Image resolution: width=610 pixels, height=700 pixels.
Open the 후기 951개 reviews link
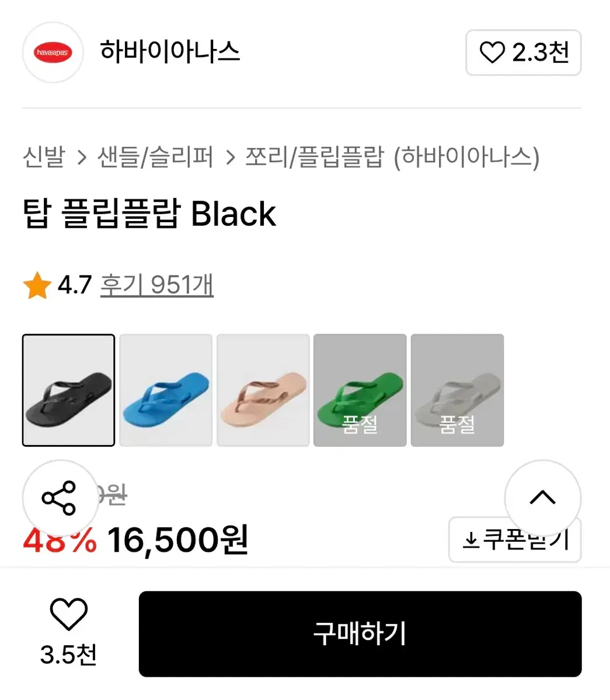point(157,285)
